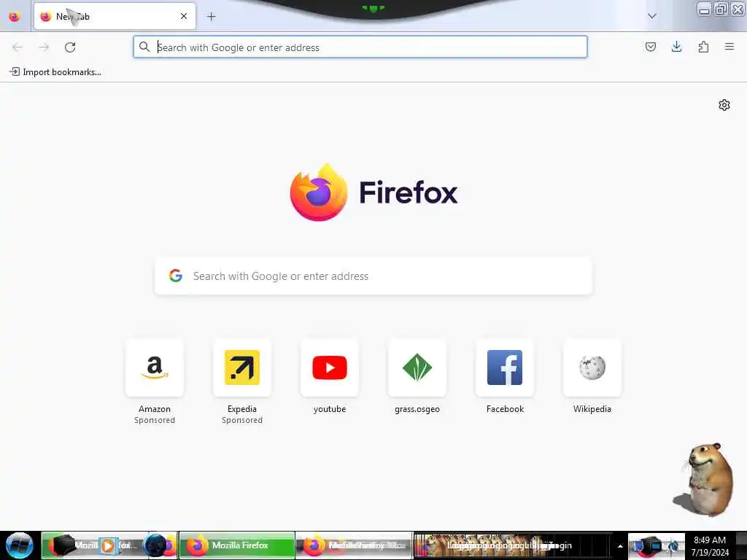Open the Downloads panel
This screenshot has height=560, width=747.
click(676, 47)
